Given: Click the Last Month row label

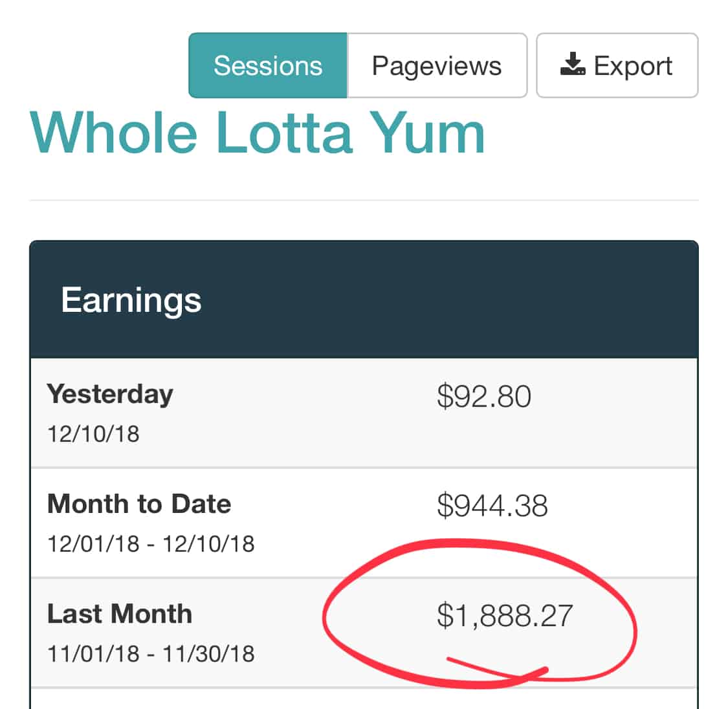Looking at the screenshot, I should pyautogui.click(x=120, y=614).
